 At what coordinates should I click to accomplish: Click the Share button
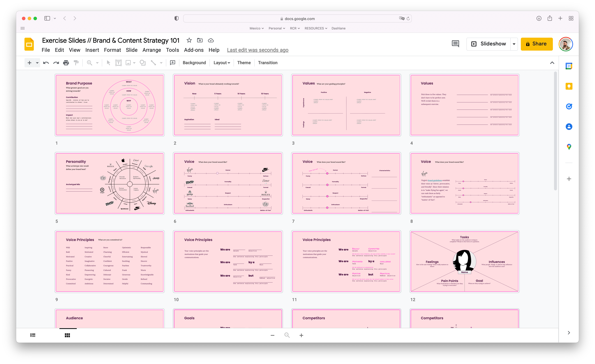point(537,44)
